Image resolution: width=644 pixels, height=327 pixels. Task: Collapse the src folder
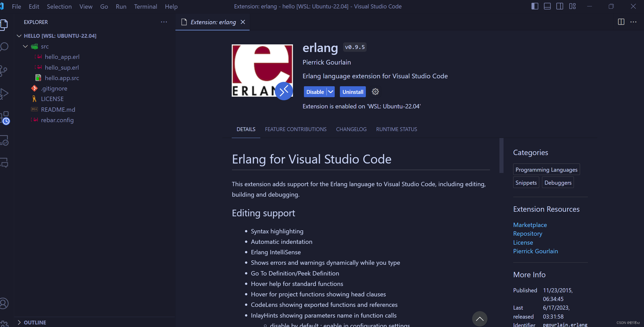pos(25,46)
